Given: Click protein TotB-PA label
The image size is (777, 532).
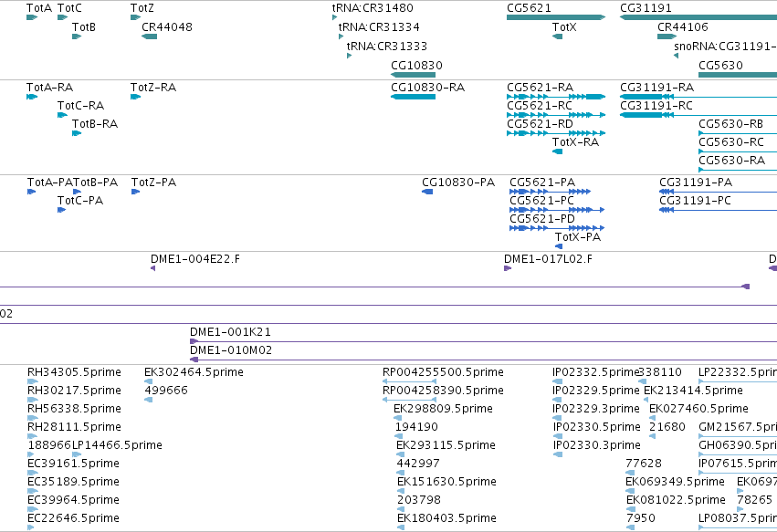Looking at the screenshot, I should pyautogui.click(x=95, y=183).
